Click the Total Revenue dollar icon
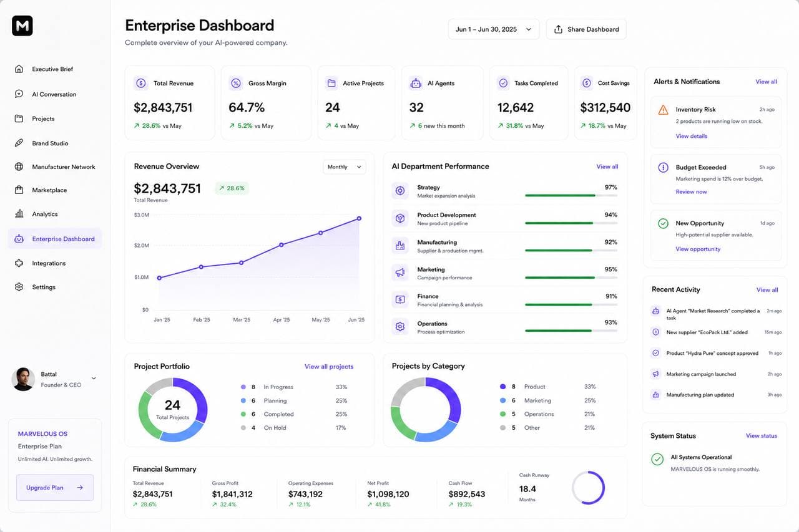 (x=141, y=83)
